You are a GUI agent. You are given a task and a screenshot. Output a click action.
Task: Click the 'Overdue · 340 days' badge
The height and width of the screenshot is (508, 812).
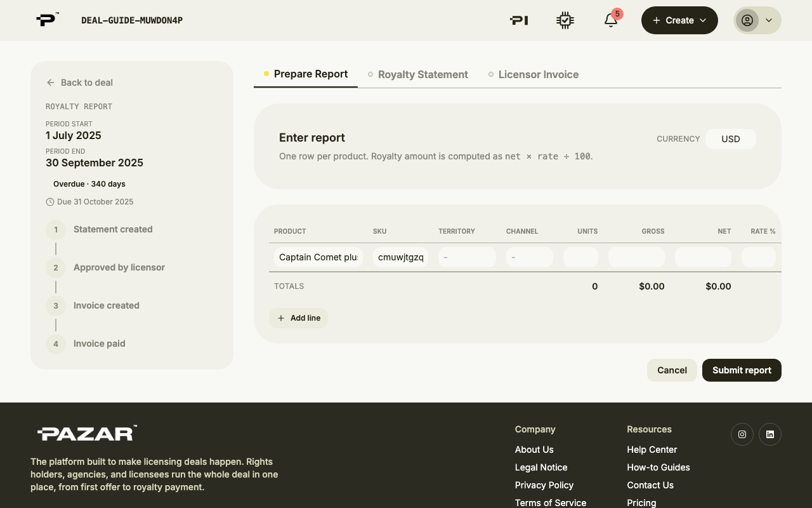89,184
